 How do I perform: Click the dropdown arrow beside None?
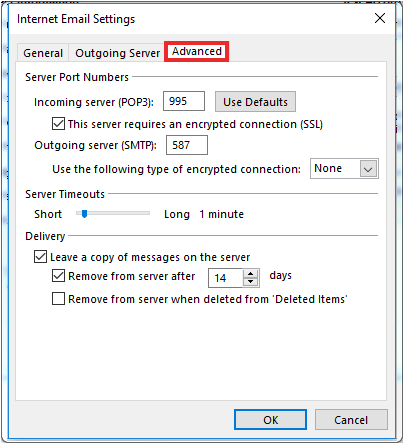pos(368,169)
